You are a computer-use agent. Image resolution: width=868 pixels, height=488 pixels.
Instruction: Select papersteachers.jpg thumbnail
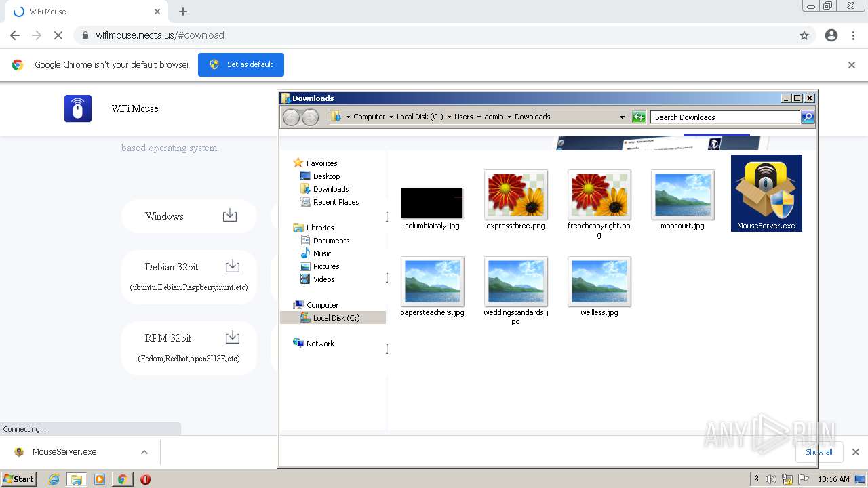click(x=432, y=281)
